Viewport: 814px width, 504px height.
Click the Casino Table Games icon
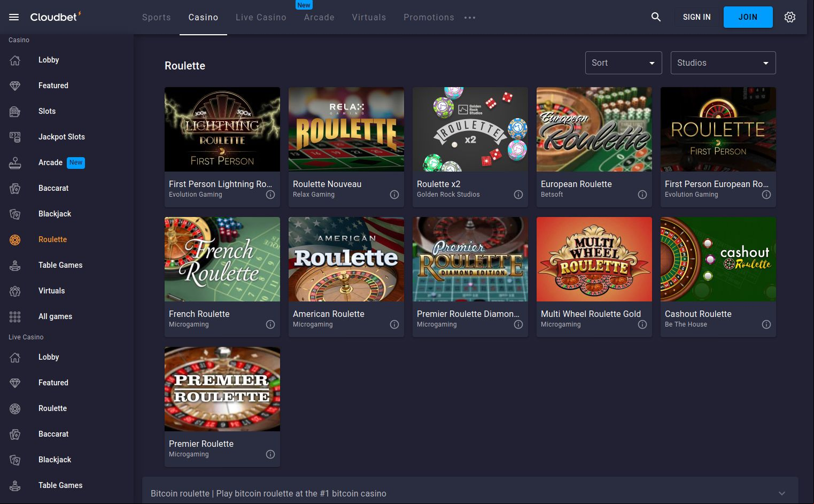click(15, 265)
